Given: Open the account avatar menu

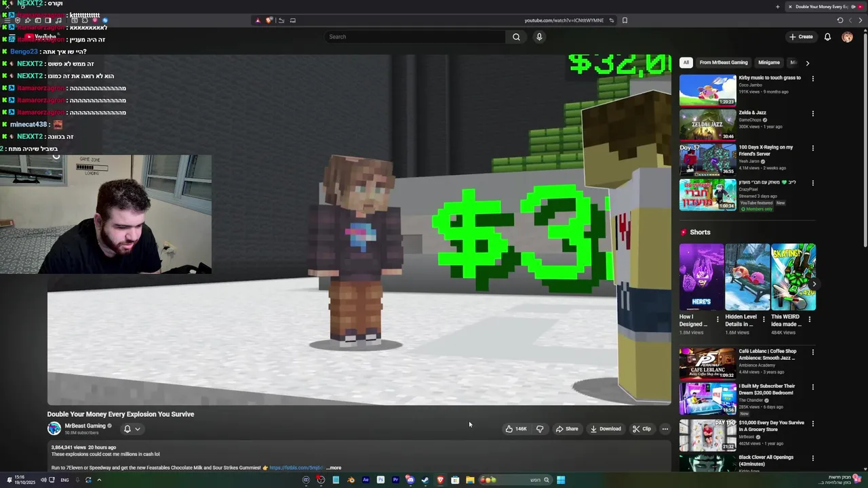Looking at the screenshot, I should 847,37.
